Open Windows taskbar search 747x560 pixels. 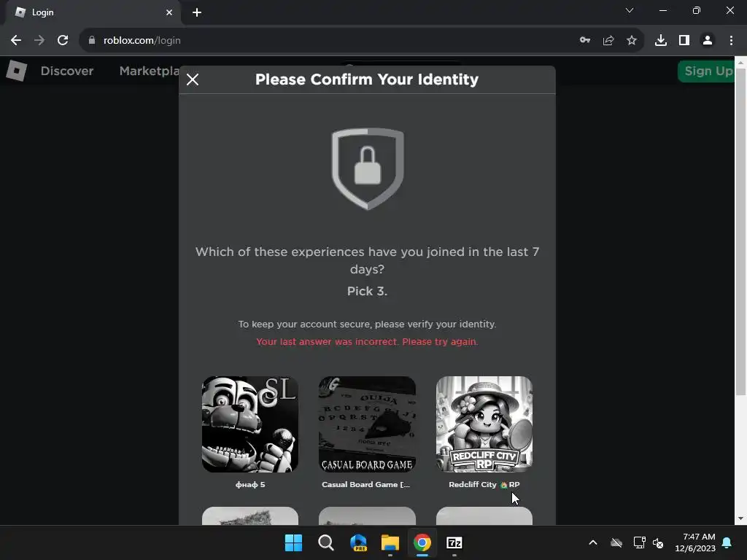(x=326, y=542)
